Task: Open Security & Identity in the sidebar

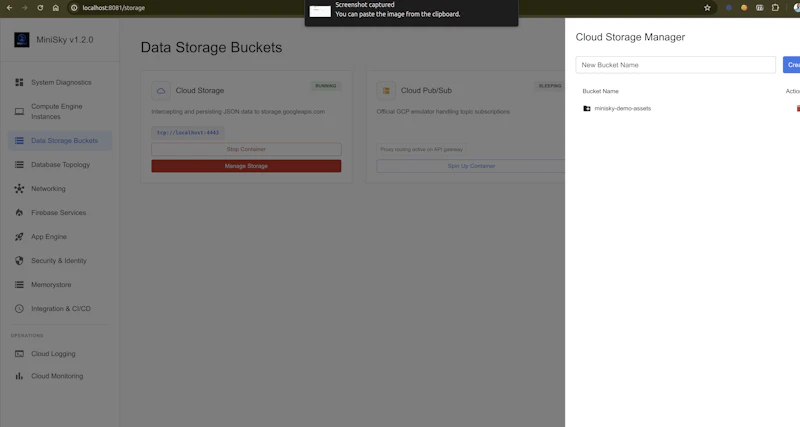Action: pyautogui.click(x=60, y=261)
